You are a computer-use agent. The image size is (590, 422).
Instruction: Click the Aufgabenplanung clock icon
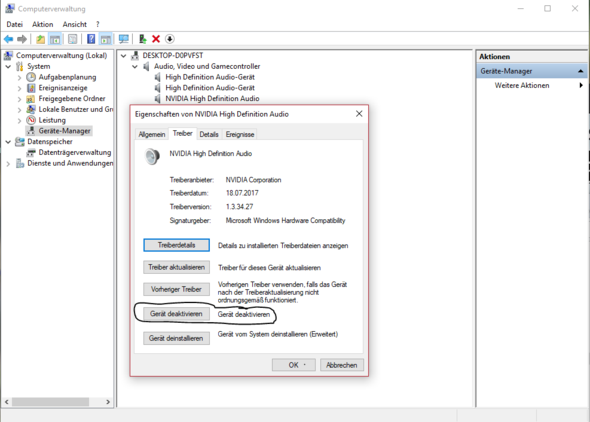click(x=31, y=77)
